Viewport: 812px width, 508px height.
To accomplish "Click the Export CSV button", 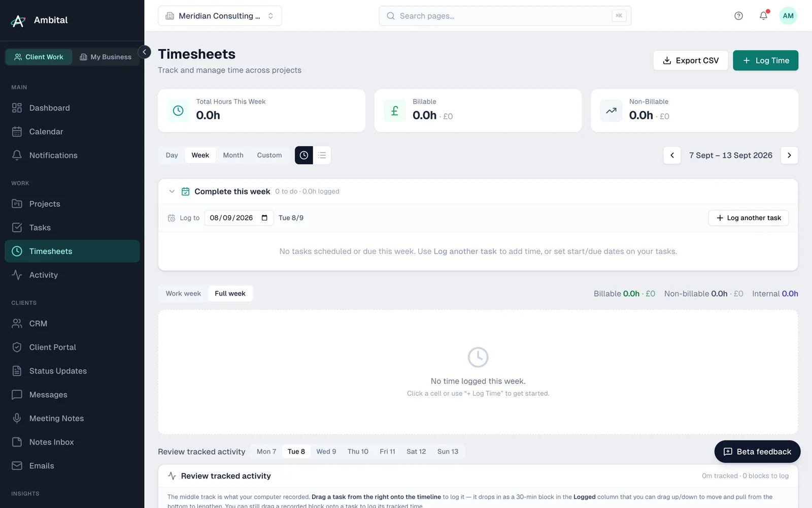I will [x=691, y=60].
